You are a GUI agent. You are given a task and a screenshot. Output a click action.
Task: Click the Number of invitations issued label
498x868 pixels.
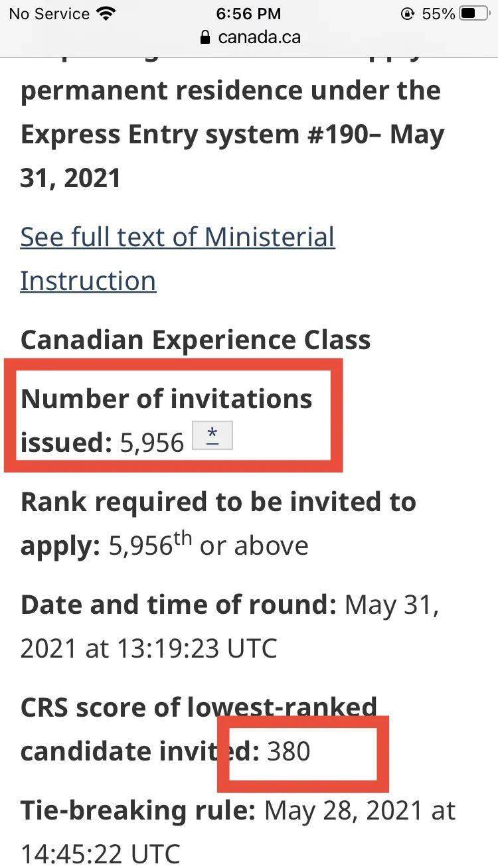166,420
